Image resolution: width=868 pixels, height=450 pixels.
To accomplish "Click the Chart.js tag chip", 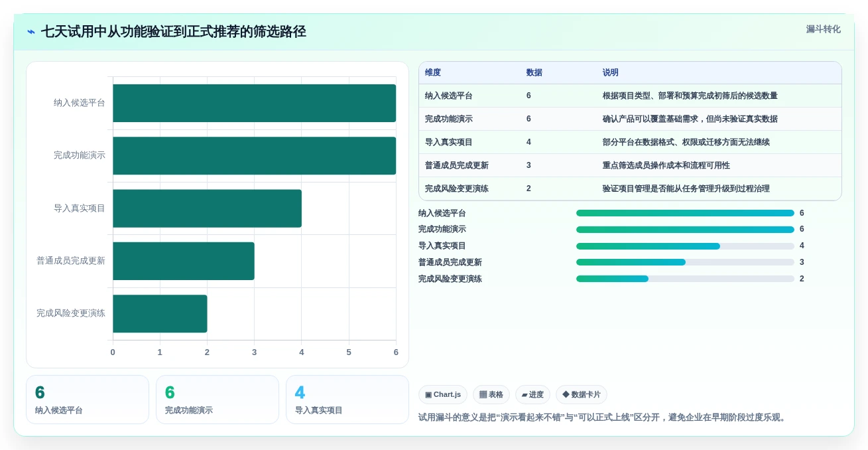I will click(x=443, y=394).
